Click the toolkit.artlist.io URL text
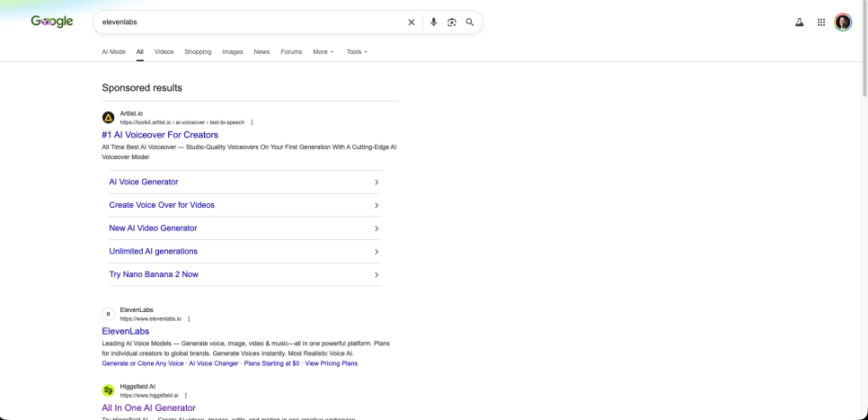 182,122
